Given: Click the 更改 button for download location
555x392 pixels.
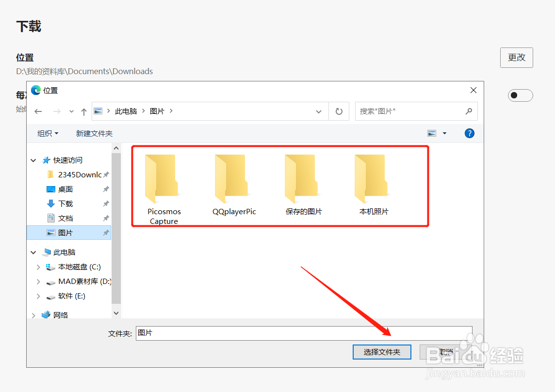Looking at the screenshot, I should tap(516, 57).
